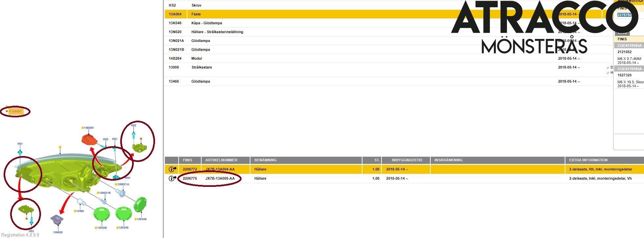Screen dimensions: 644x238
Task: Click '2-delssats, Inkl. monteringsdelar, Vh' text
Action: coord(600,178)
